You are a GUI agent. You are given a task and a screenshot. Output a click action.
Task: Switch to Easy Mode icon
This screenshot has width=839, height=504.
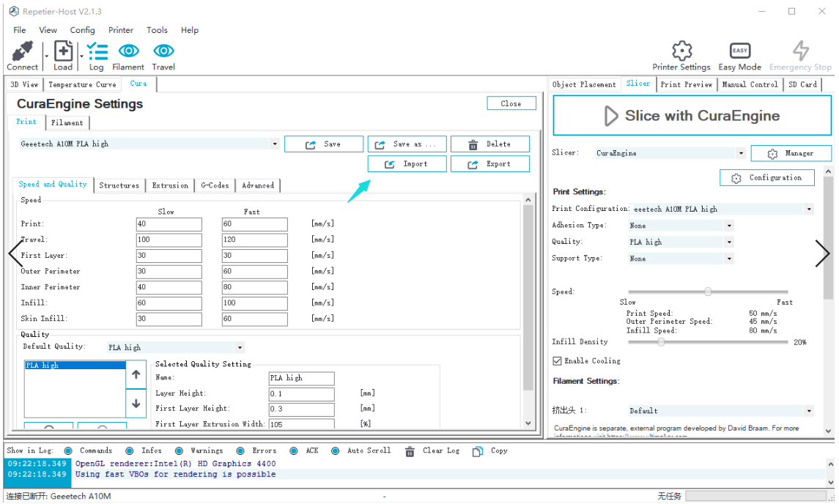(x=739, y=51)
